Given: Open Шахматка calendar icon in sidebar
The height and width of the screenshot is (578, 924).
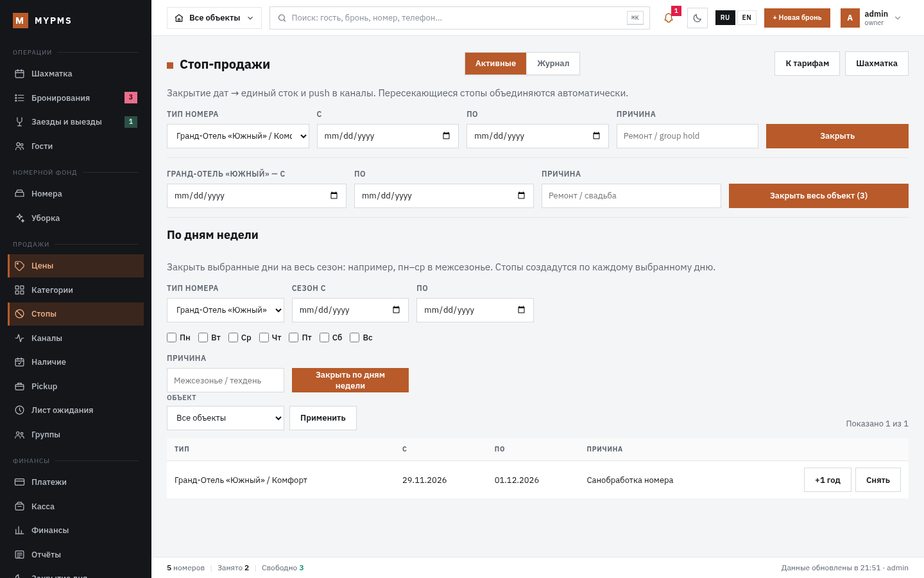Looking at the screenshot, I should (20, 74).
